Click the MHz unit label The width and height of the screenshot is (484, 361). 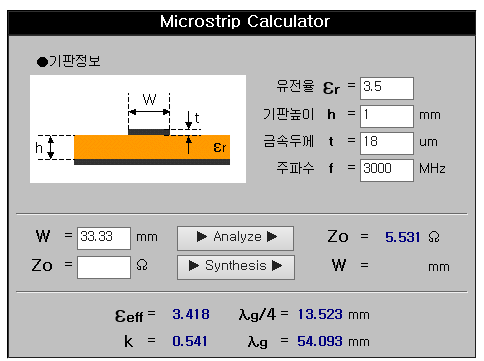(432, 169)
